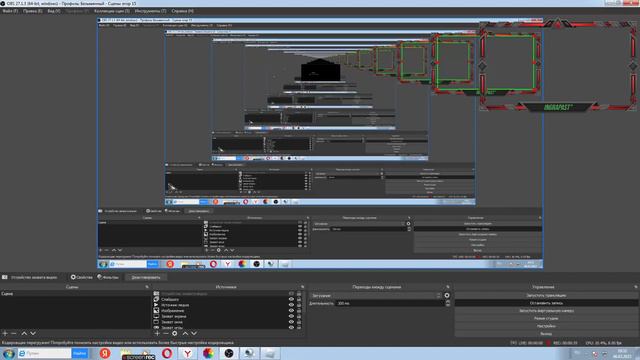Open the color wheel app in taskbar
This screenshot has height=360, width=640.
(x=208, y=353)
